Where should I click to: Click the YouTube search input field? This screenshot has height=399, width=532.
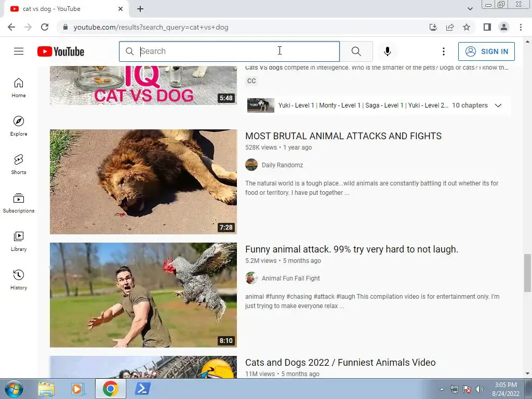(229, 51)
